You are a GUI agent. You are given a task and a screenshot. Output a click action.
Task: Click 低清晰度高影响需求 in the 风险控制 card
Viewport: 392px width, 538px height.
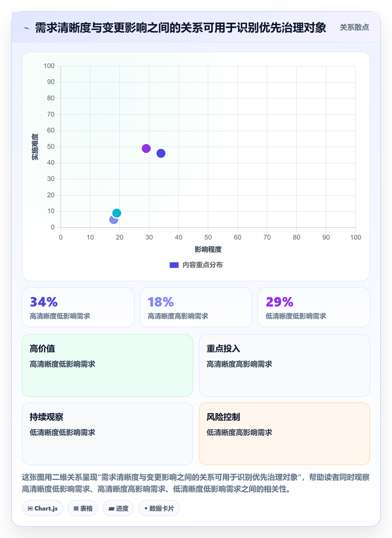click(x=239, y=433)
